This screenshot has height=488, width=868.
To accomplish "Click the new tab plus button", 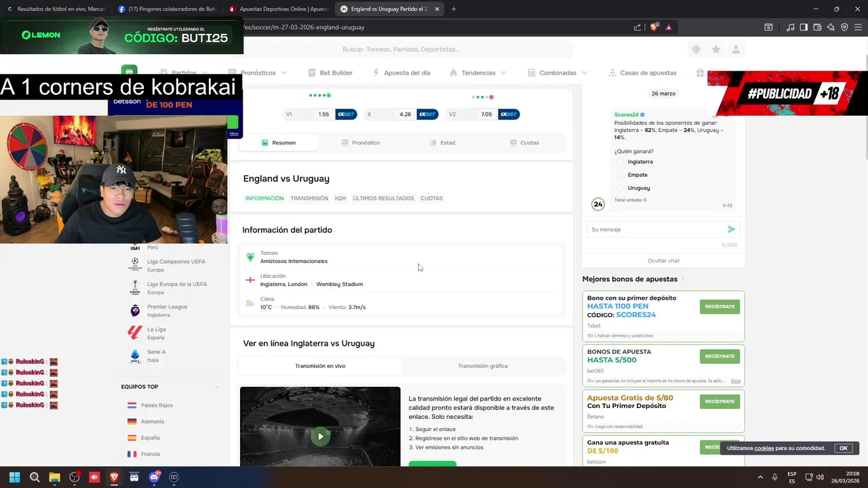I will pyautogui.click(x=454, y=9).
